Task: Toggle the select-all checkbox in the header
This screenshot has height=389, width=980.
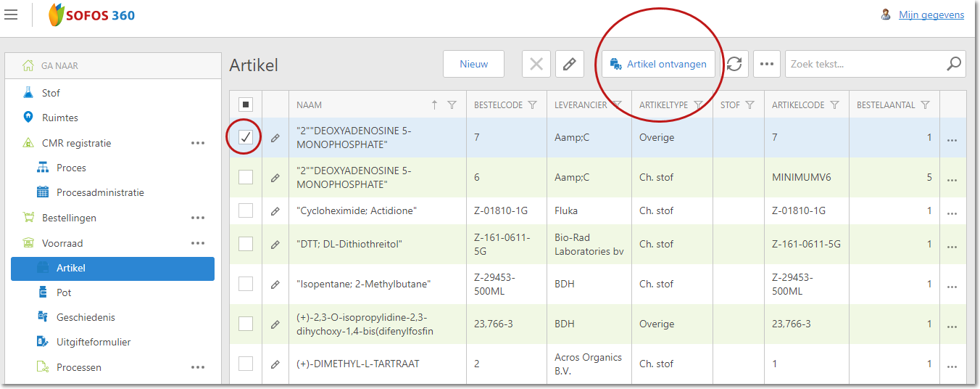Action: tap(246, 105)
